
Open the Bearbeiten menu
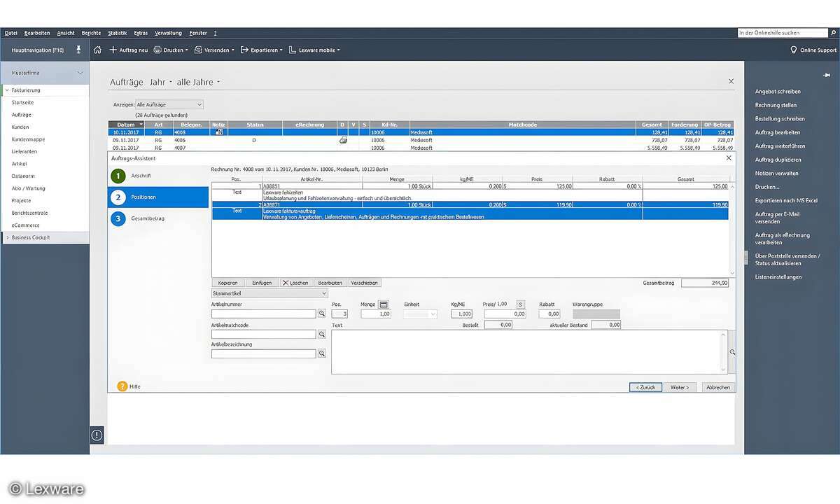(x=37, y=33)
